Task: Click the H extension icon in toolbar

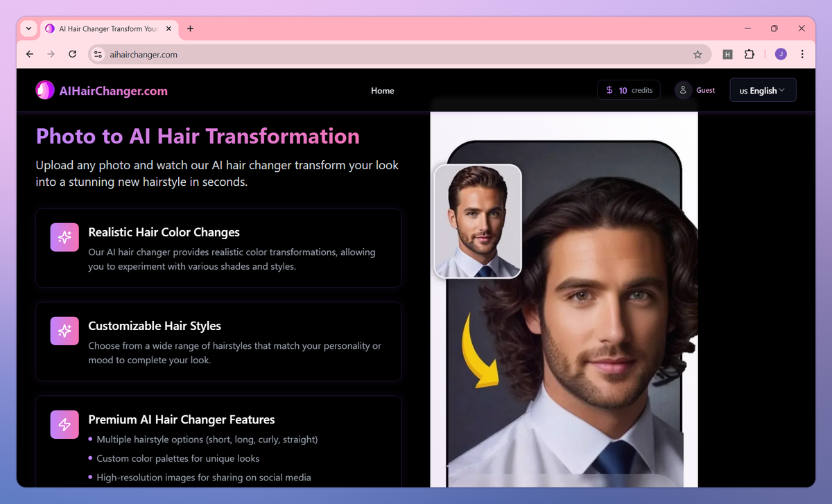Action: click(x=727, y=54)
